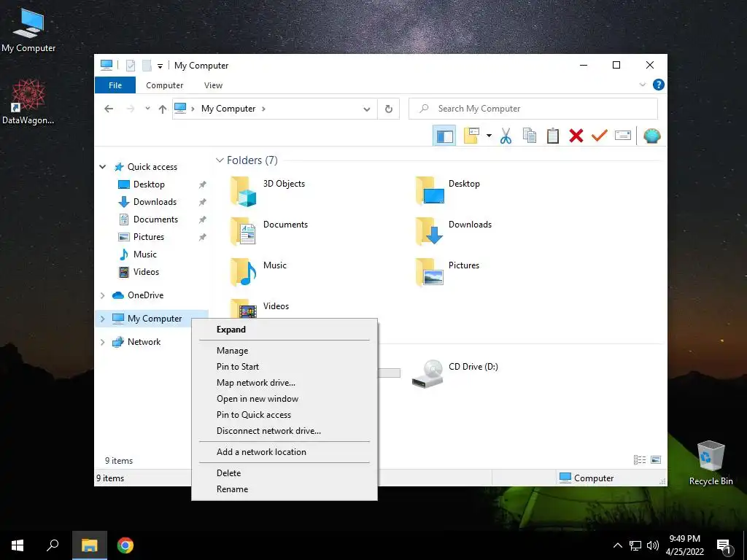Choose Disconnect network drive... entry
Viewport: 747px width, 560px height.
[285, 431]
